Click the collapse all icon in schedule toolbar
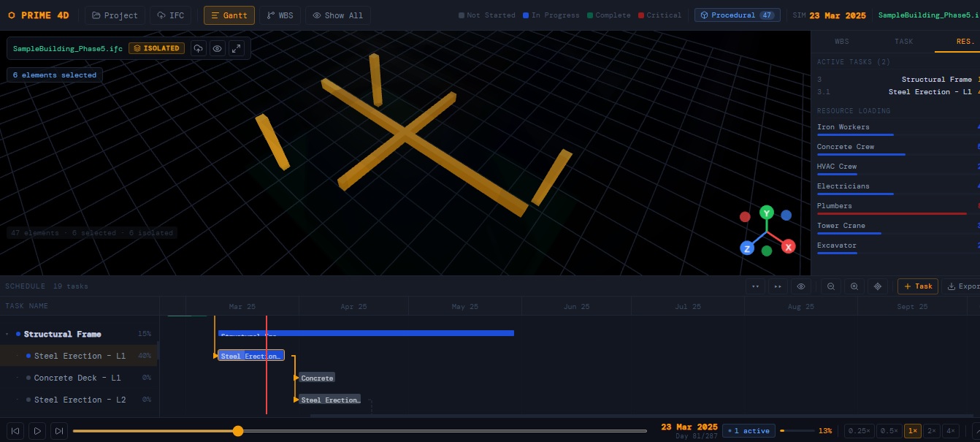The height and width of the screenshot is (442, 980). pyautogui.click(x=756, y=286)
